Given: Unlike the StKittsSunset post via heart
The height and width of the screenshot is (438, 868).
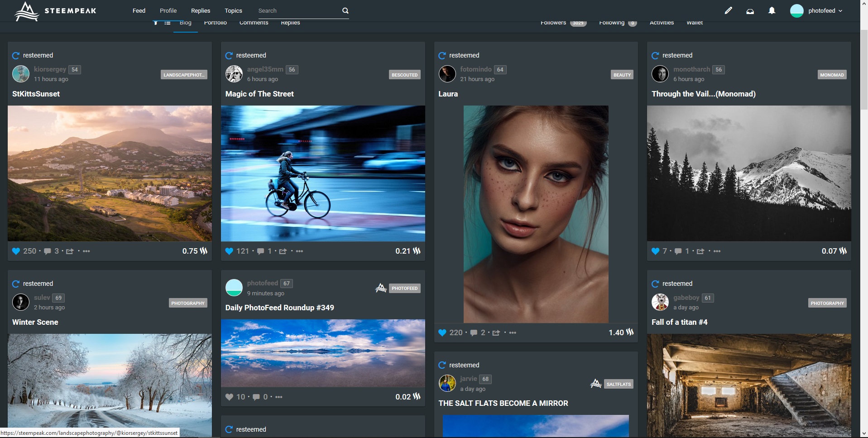Looking at the screenshot, I should click(x=16, y=251).
